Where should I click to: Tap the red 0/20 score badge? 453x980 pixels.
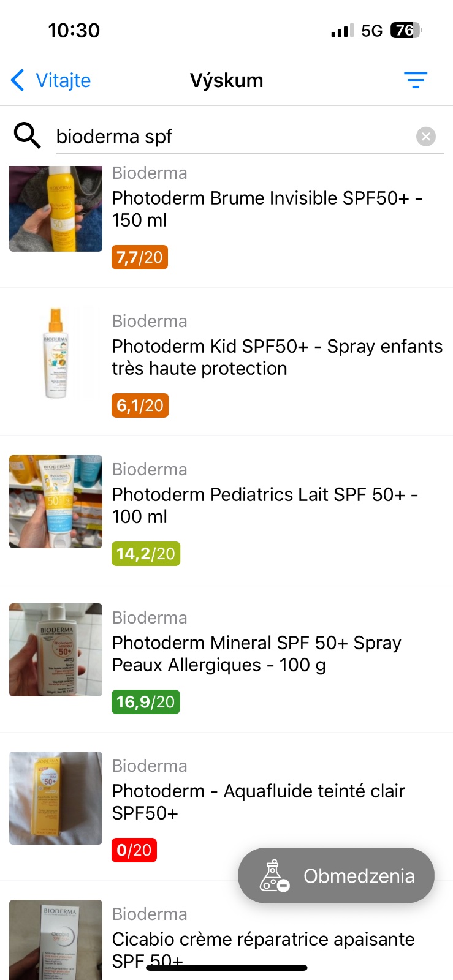[134, 850]
